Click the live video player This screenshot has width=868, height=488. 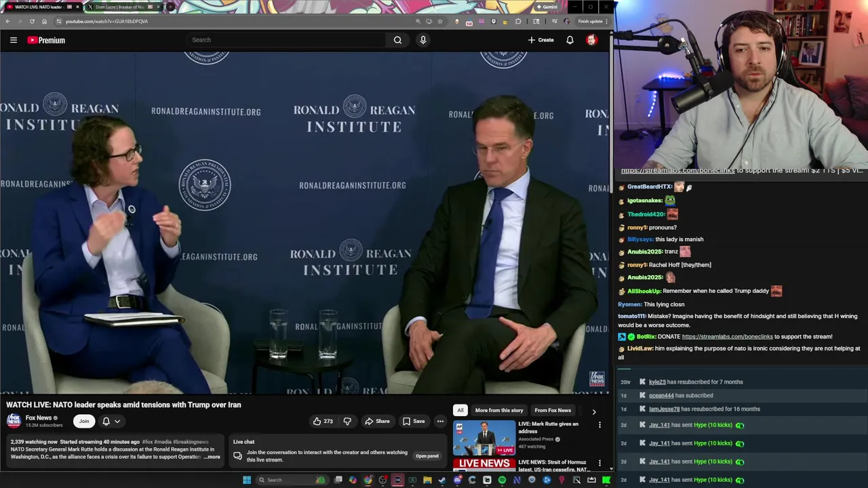[304, 224]
